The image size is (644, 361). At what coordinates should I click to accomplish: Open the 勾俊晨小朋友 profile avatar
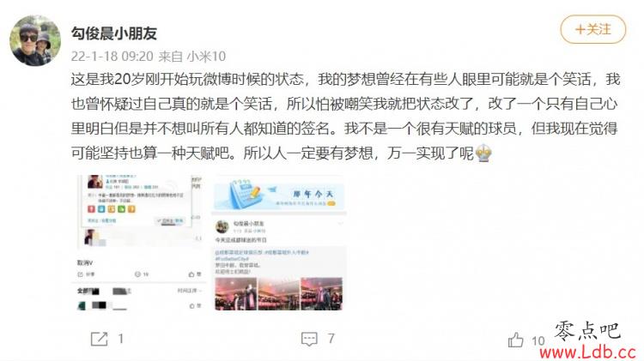(x=35, y=40)
